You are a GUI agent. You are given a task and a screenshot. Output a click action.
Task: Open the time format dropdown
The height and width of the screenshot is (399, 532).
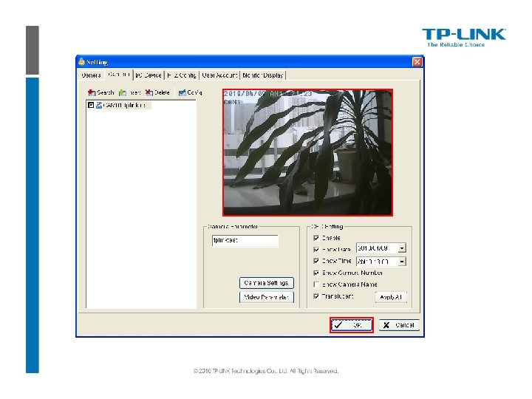402,262
